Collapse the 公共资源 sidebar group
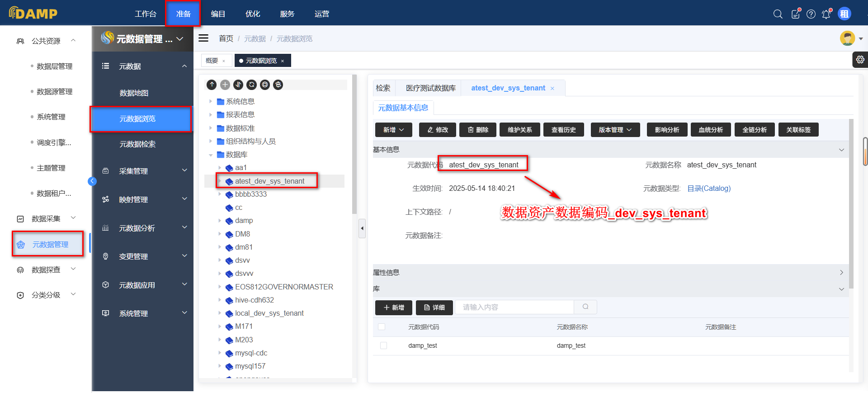The height and width of the screenshot is (393, 868). coord(73,40)
